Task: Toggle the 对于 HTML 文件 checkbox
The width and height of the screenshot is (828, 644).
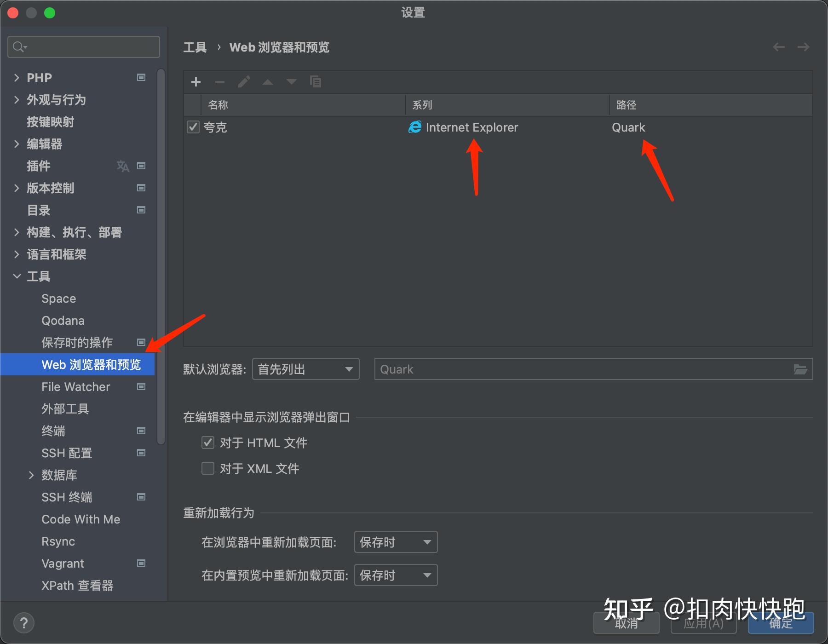Action: tap(208, 443)
